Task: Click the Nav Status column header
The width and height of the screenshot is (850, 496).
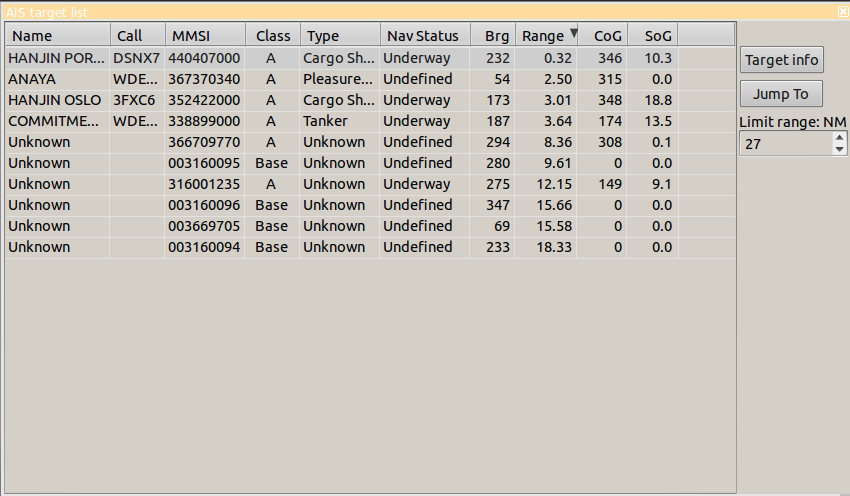Action: (x=424, y=36)
